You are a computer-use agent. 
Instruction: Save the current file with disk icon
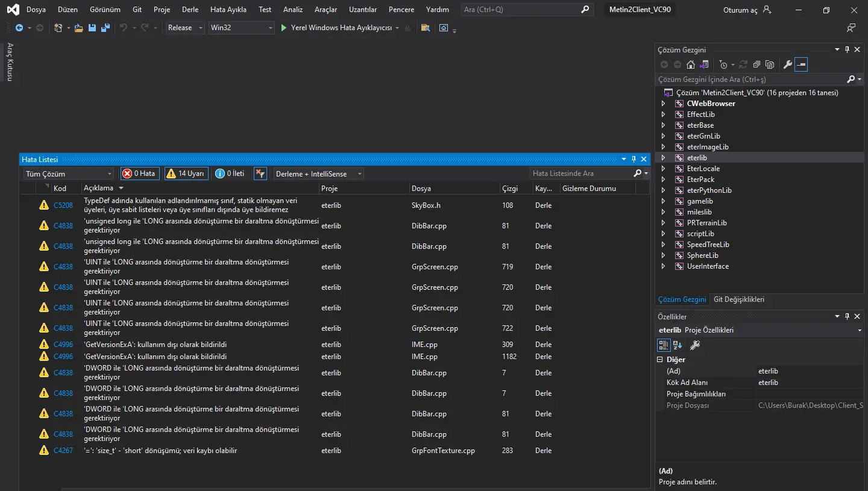pos(92,28)
